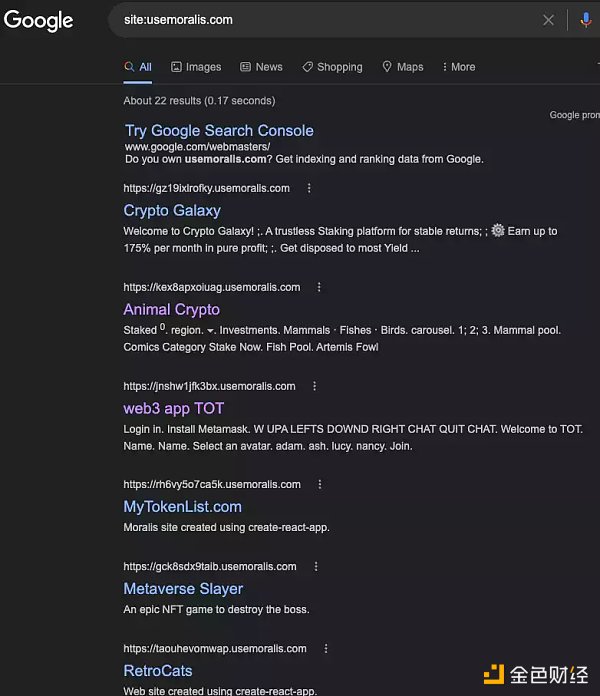Click the rh6vy5o7ca5k.usemoralis.com URL
The height and width of the screenshot is (696, 600).
click(212, 484)
